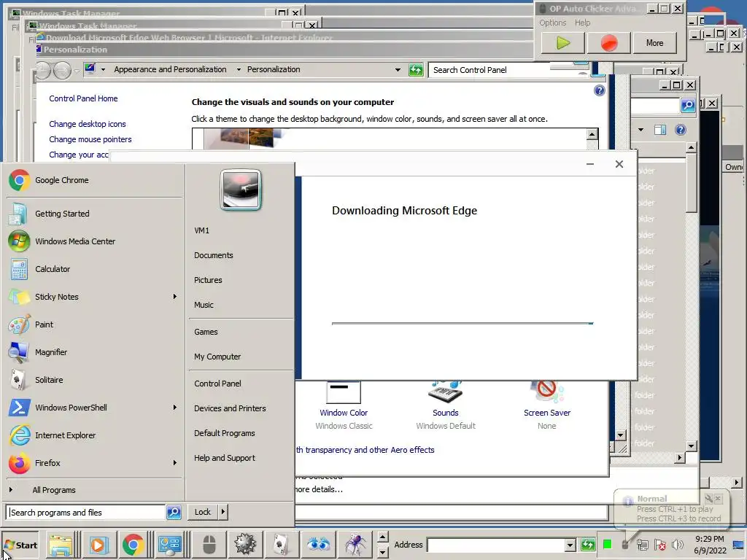Open shutdown options arrow next to Lock
The image size is (747, 560).
click(x=223, y=512)
